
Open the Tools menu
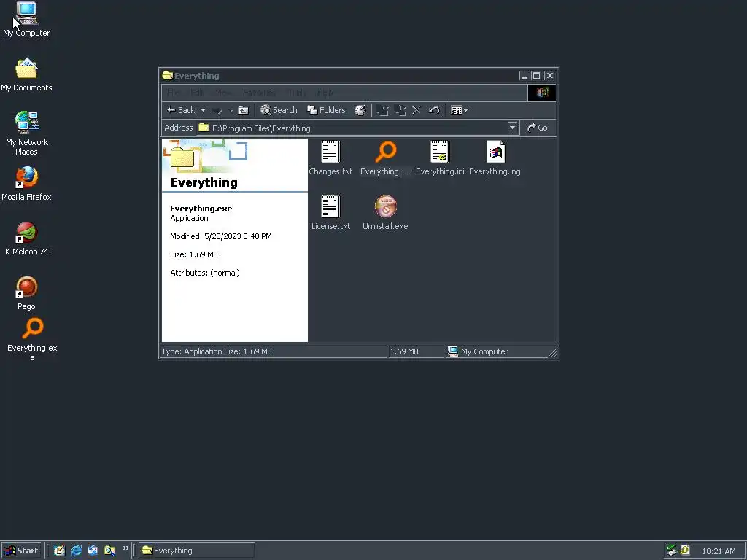coord(296,93)
